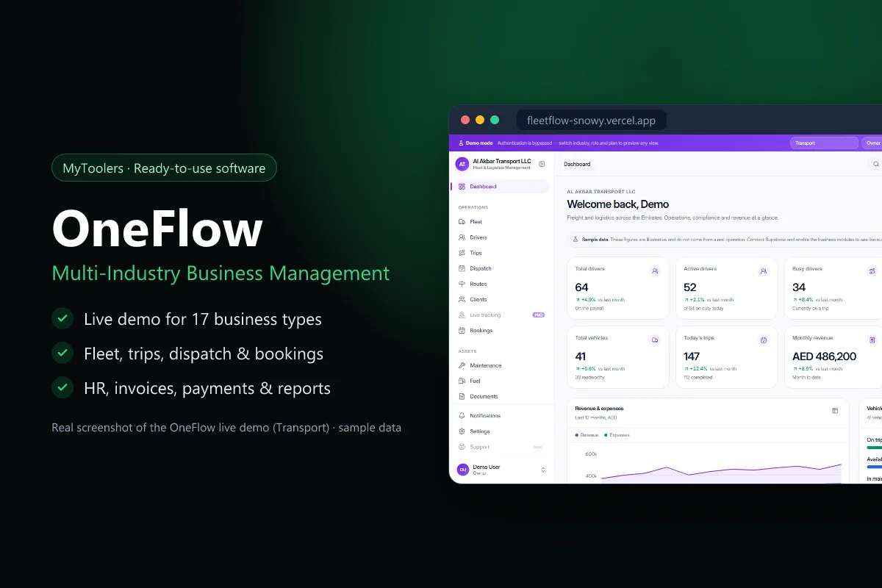This screenshot has height=588, width=882.
Task: Open the Fleet truck icon in sidebar
Action: [x=462, y=222]
